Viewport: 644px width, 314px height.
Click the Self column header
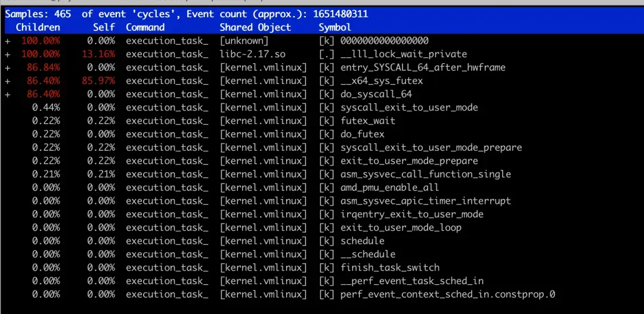coord(103,27)
